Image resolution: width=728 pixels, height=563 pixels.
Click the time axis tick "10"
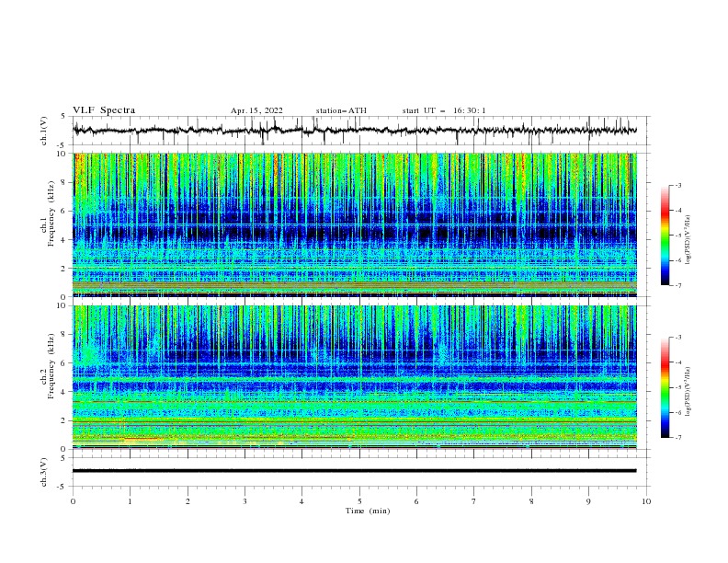tap(646, 501)
